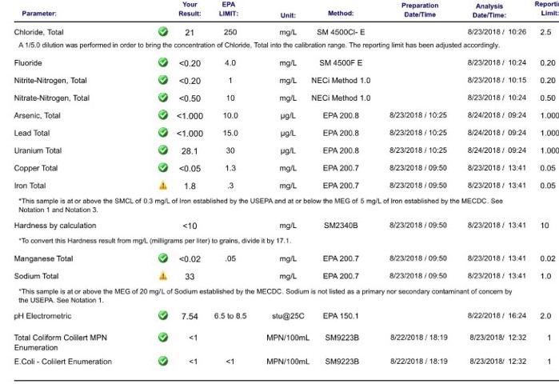Click the green check icon for Arsenic, Total
Image resolution: width=559 pixels, height=392 pixels.
(163, 115)
